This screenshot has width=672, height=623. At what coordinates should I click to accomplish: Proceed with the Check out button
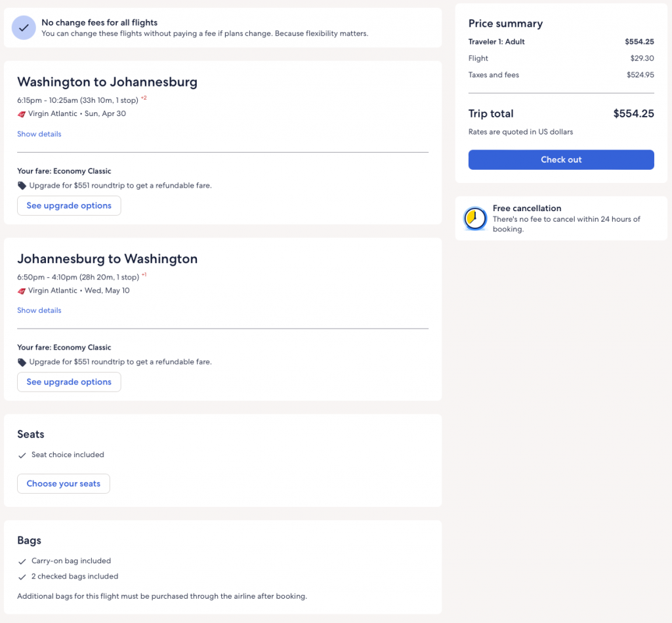pos(561,159)
